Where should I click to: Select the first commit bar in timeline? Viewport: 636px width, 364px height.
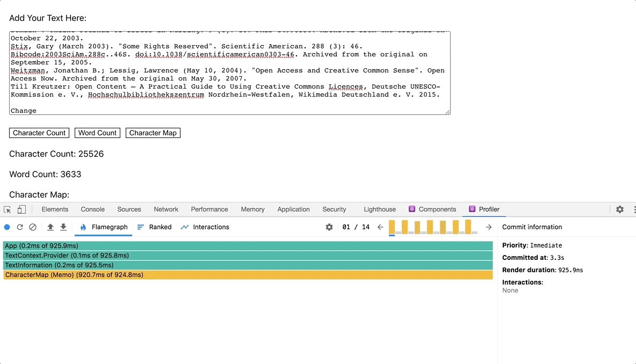click(x=392, y=227)
